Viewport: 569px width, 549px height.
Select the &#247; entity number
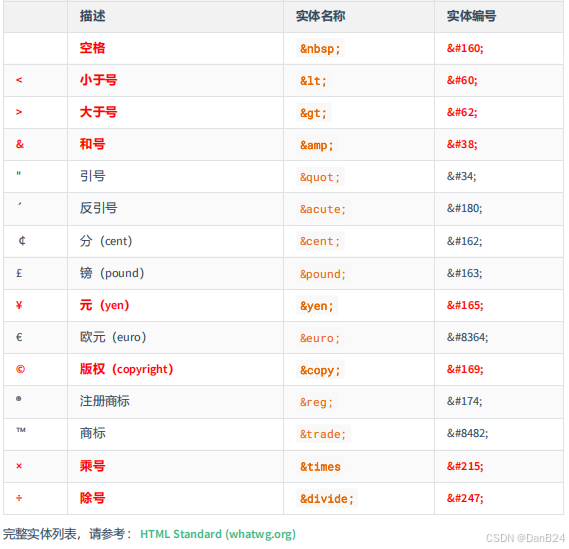465,498
